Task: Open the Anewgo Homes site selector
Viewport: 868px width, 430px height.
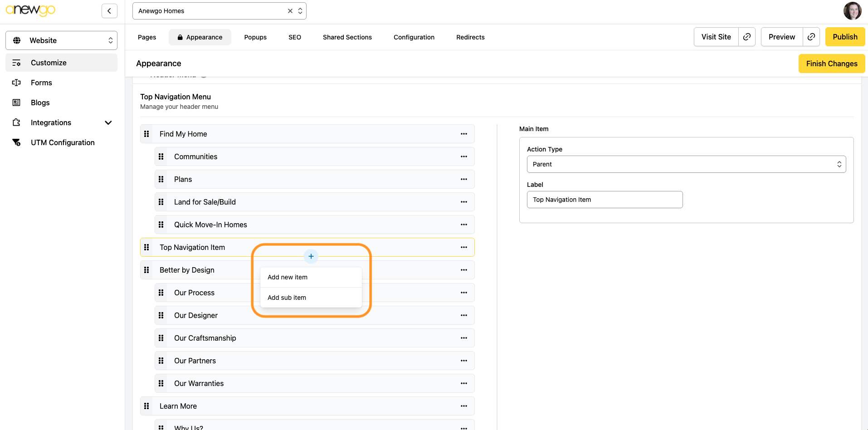Action: [x=213, y=11]
